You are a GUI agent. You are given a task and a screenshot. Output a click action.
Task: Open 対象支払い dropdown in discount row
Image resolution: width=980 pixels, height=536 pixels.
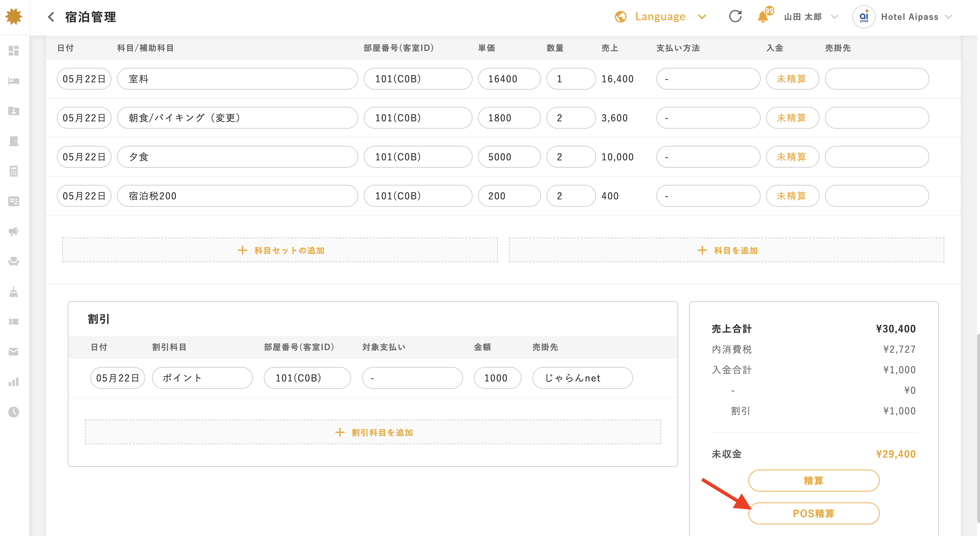(x=412, y=378)
